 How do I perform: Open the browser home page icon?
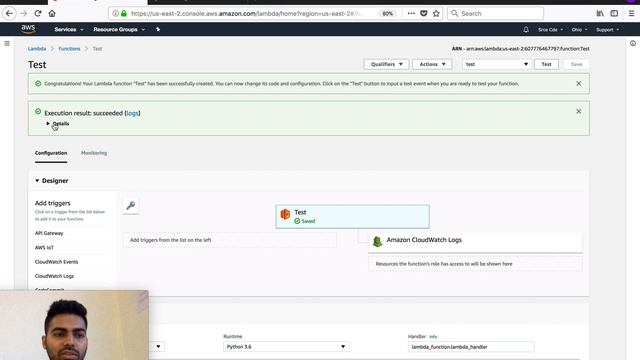pos(52,13)
